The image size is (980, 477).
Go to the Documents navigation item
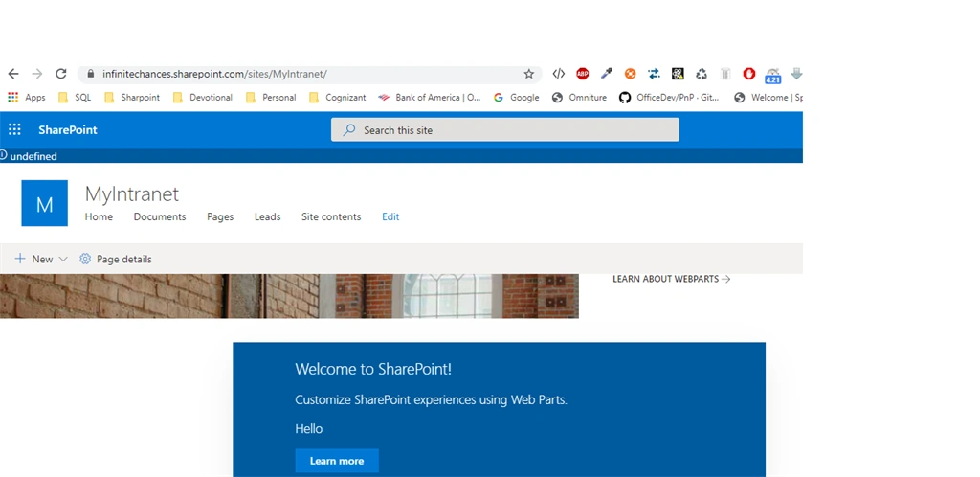pyautogui.click(x=160, y=216)
